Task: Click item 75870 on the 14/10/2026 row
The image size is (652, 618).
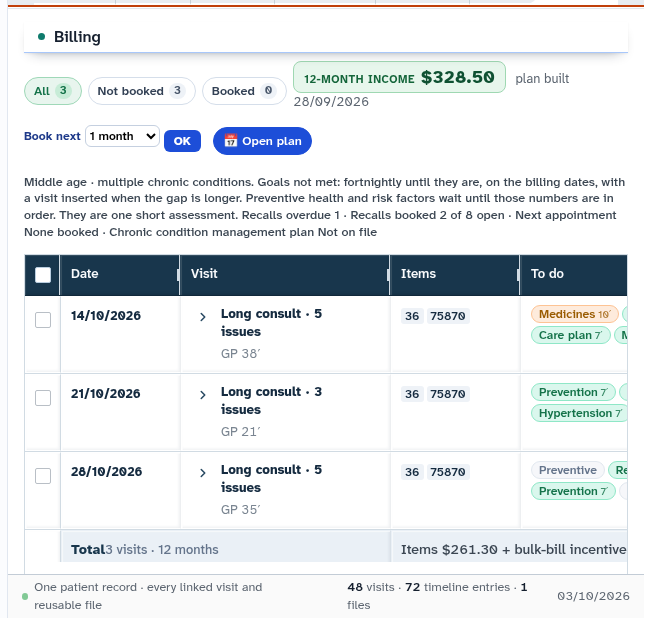Action: (x=448, y=316)
